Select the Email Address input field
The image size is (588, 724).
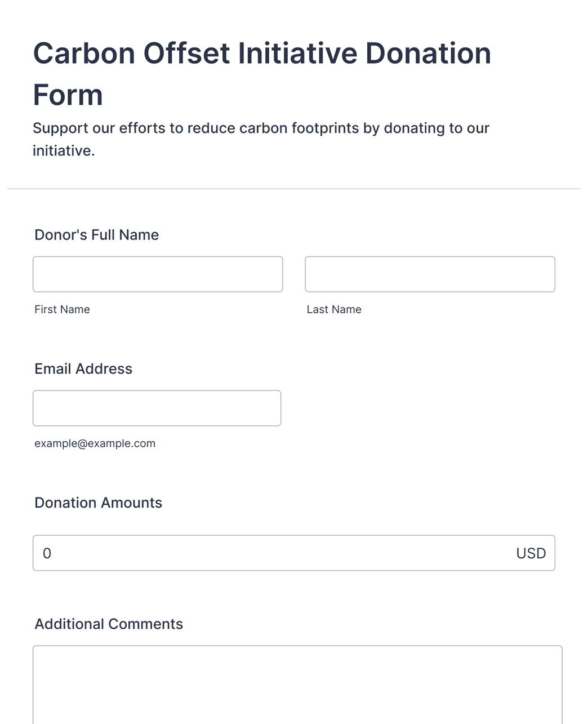[x=157, y=408]
